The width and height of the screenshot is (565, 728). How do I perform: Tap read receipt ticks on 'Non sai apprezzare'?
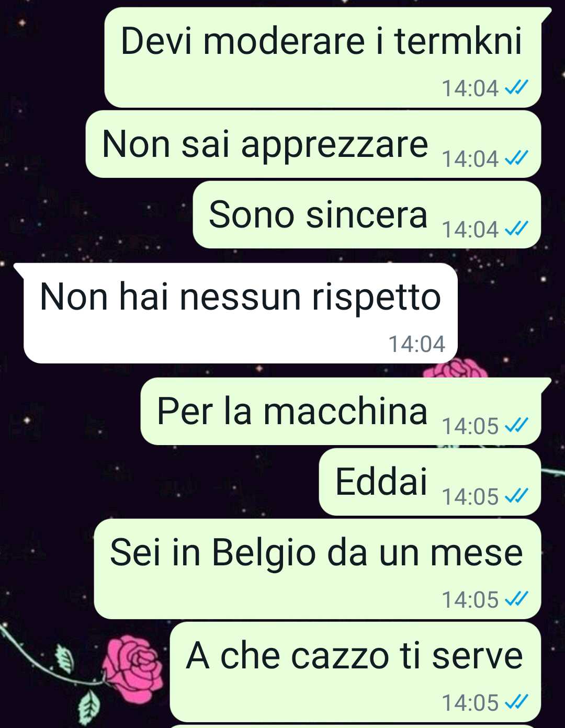516,158
